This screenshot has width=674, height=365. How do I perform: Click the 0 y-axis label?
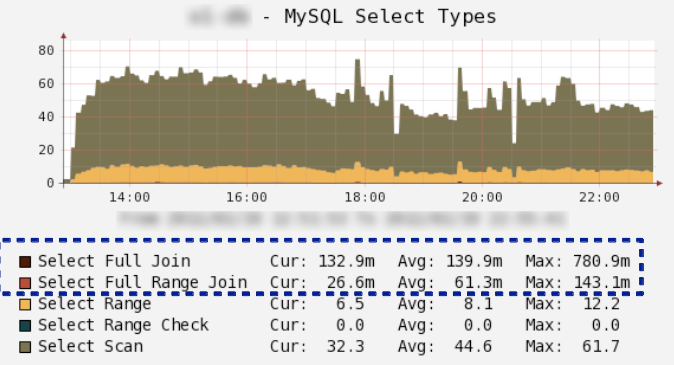tap(50, 183)
